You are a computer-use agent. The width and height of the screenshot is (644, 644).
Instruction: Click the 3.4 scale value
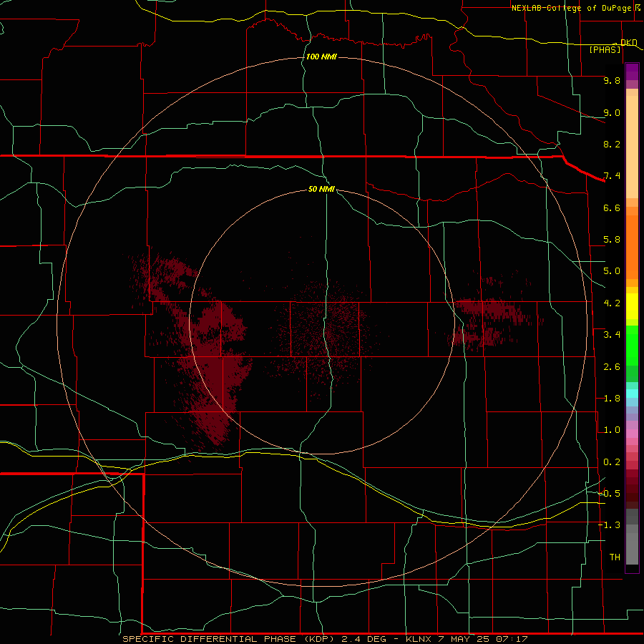coord(612,335)
